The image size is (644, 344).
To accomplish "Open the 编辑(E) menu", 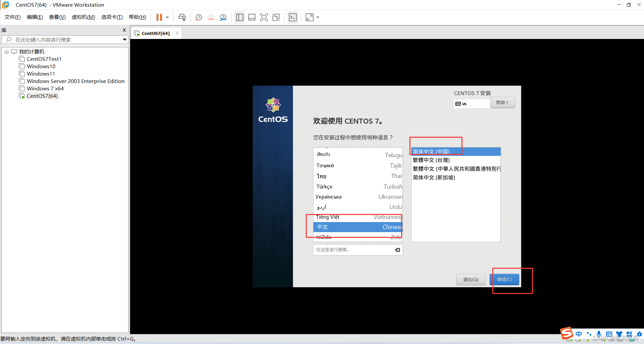I will [35, 17].
